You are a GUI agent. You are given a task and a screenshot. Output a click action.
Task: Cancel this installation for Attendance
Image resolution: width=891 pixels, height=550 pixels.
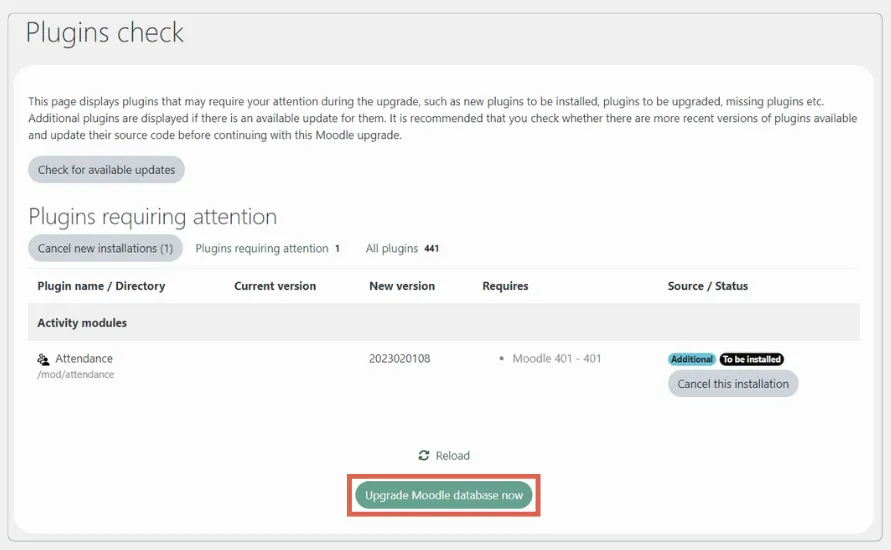click(733, 384)
